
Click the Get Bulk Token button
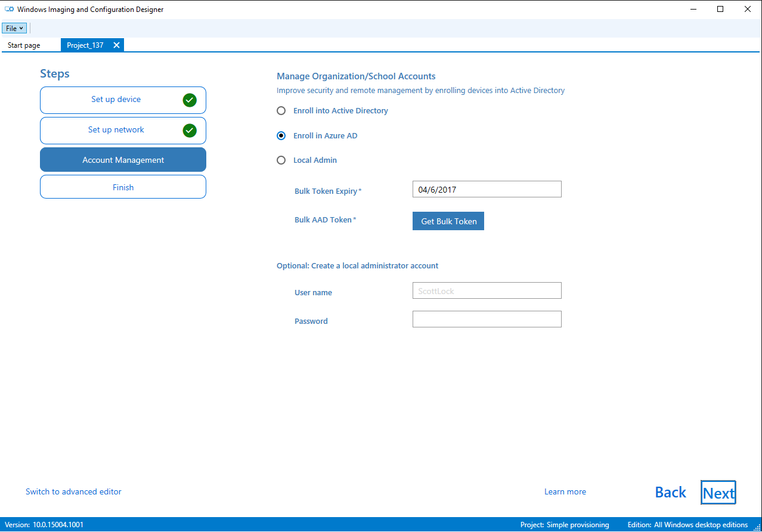[448, 221]
